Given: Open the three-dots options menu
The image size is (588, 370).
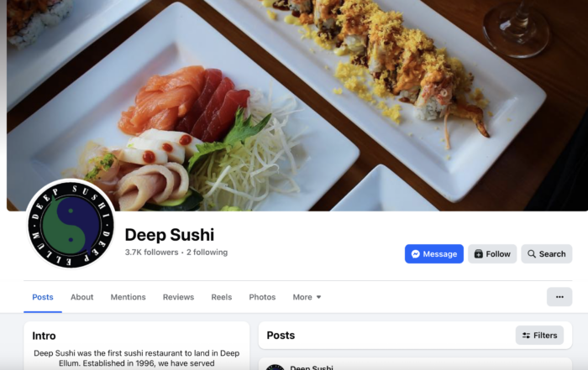Looking at the screenshot, I should [x=559, y=297].
